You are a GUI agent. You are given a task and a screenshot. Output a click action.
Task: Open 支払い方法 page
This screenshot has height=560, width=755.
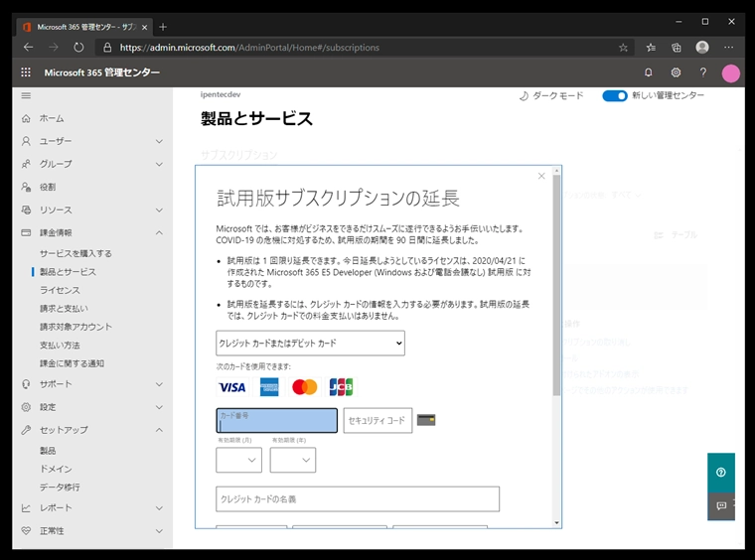[60, 345]
